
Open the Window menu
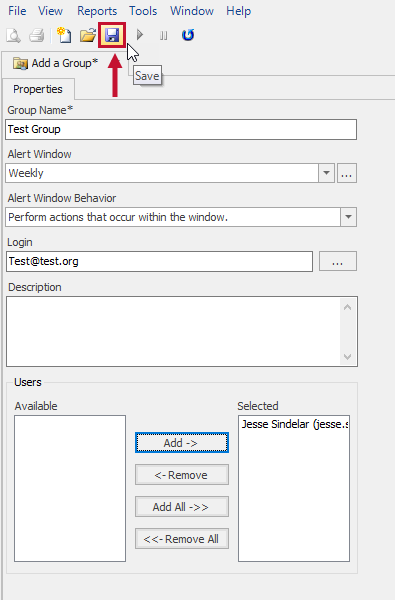coord(192,11)
